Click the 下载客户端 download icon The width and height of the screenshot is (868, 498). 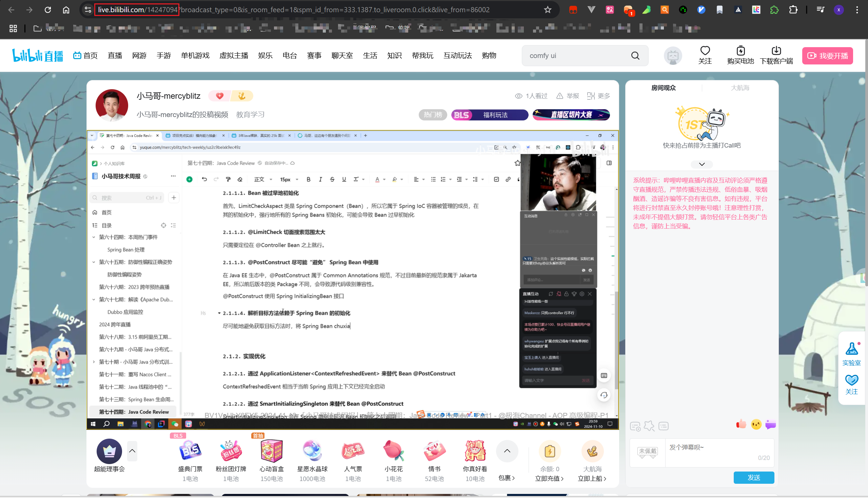pyautogui.click(x=776, y=51)
